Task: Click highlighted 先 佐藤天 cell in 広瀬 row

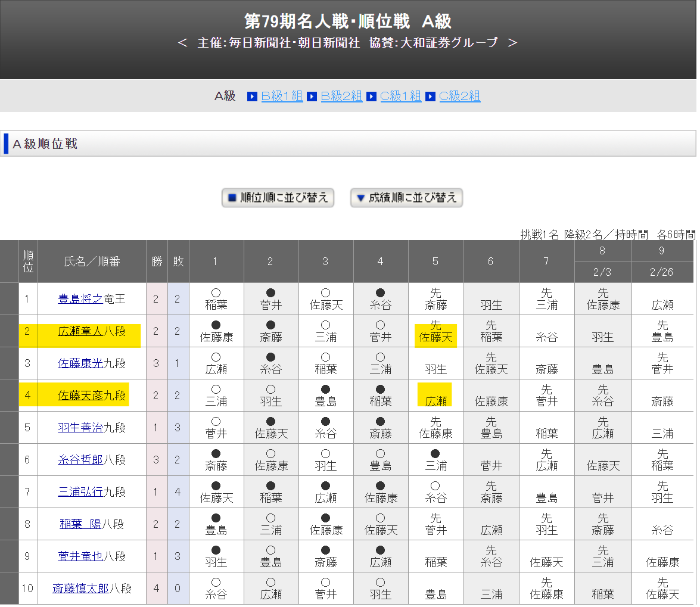Action: tap(435, 331)
